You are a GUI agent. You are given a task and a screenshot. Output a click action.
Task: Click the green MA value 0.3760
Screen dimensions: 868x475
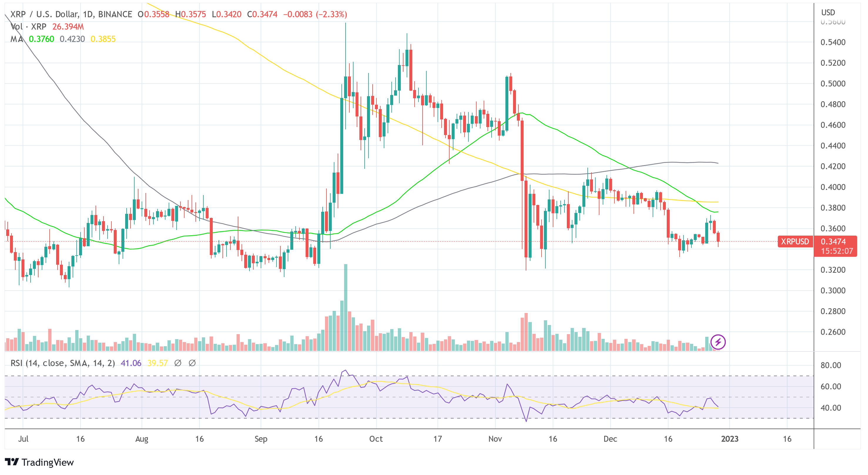(x=41, y=39)
